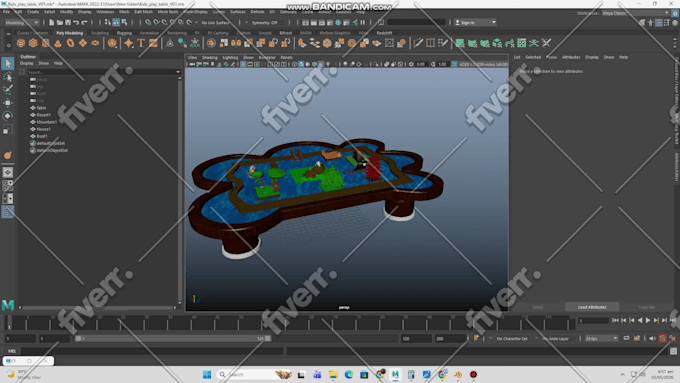Create a platonic solid from the shelf
Image resolution: width=680 pixels, height=383 pixels.
pyautogui.click(x=112, y=43)
